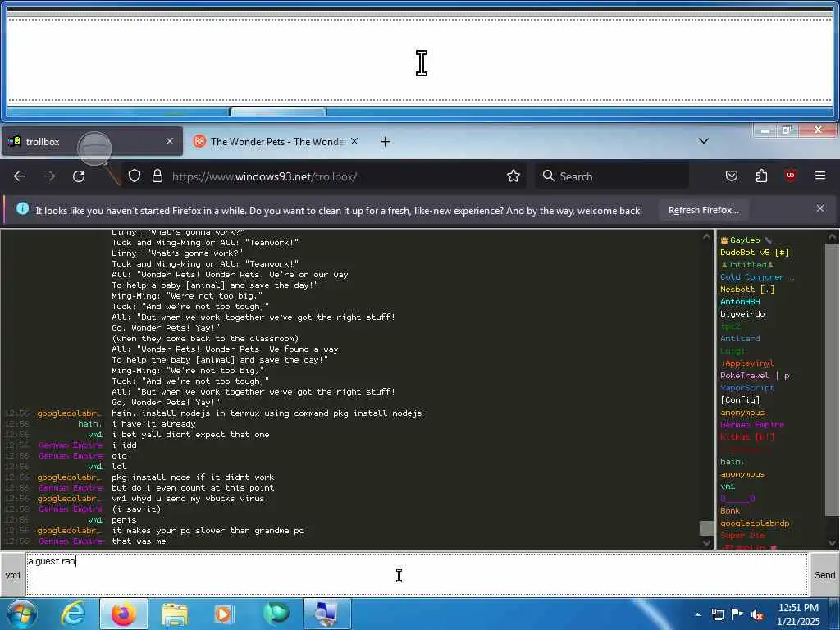The height and width of the screenshot is (630, 840).
Task: Bookmark this page with the star
Action: click(x=514, y=176)
